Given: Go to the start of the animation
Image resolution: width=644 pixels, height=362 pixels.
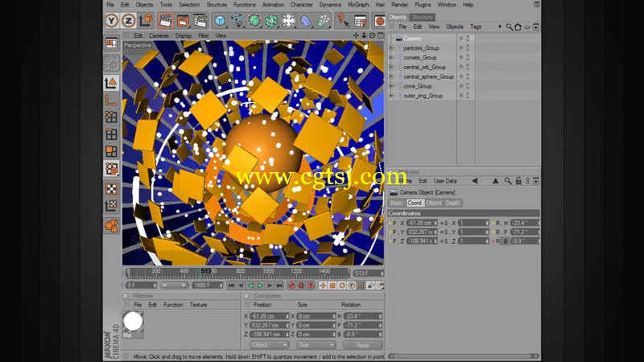Looking at the screenshot, I should 231,286.
